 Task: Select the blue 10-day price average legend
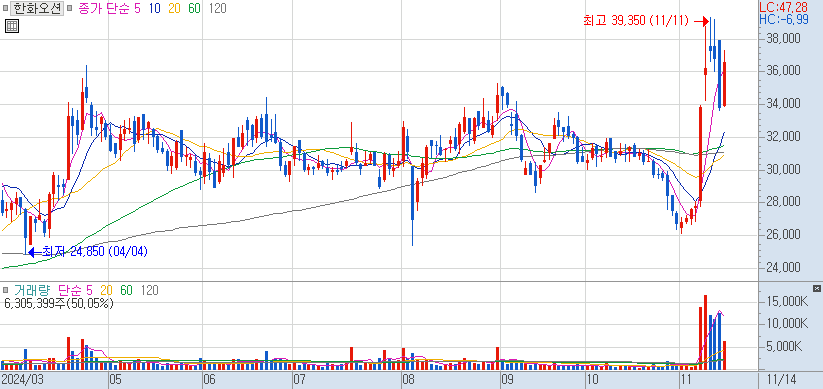pos(155,8)
